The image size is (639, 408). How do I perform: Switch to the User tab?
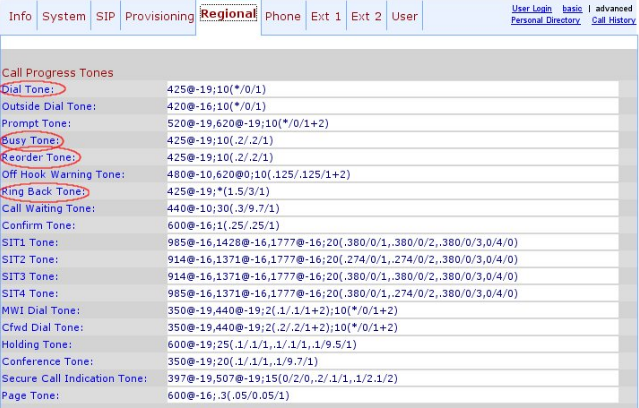pyautogui.click(x=405, y=16)
